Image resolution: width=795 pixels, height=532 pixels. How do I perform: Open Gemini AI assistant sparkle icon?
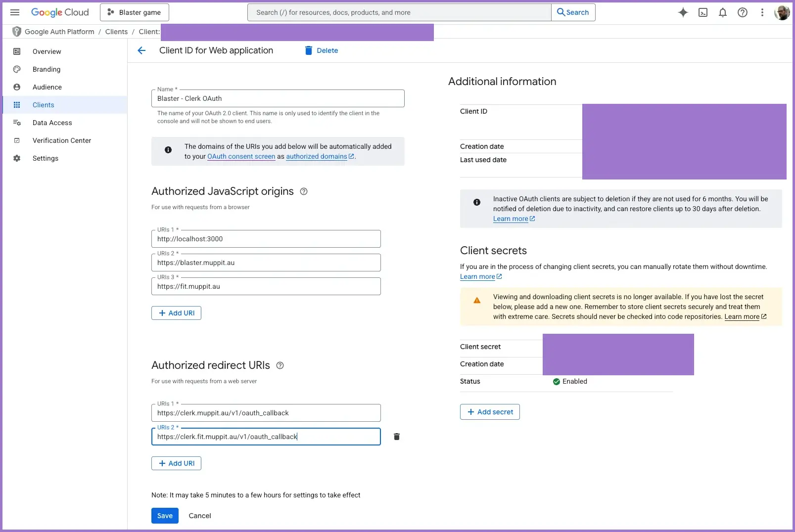click(x=683, y=12)
